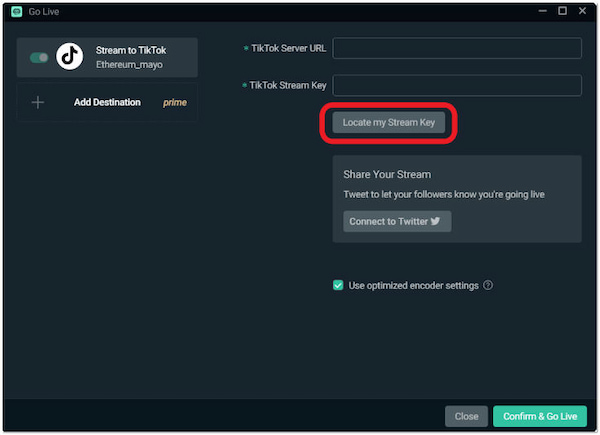
Task: Click into the TikTok Stream Key field
Action: (x=457, y=85)
